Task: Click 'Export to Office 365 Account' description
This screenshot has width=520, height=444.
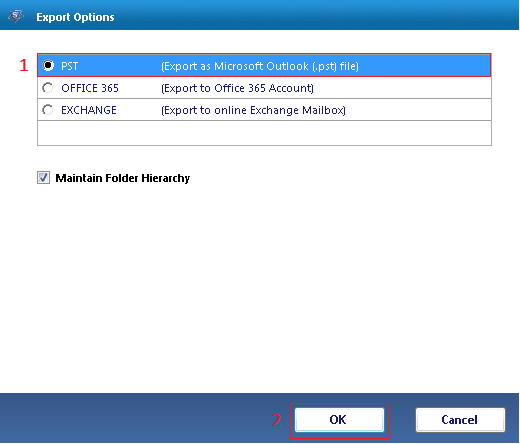Action: [237, 88]
